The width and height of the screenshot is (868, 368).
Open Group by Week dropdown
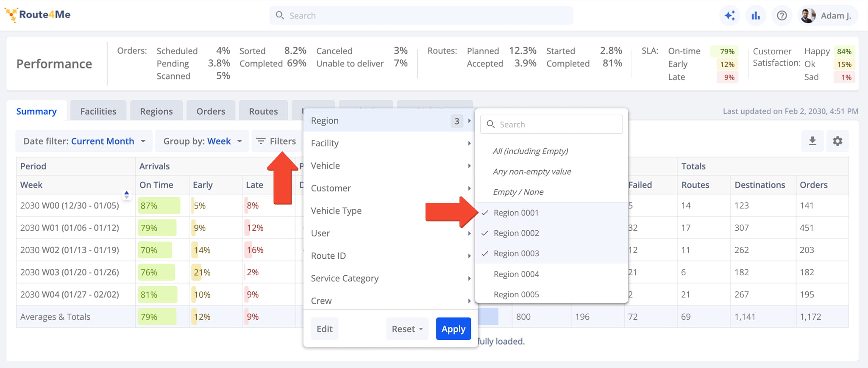tap(202, 141)
